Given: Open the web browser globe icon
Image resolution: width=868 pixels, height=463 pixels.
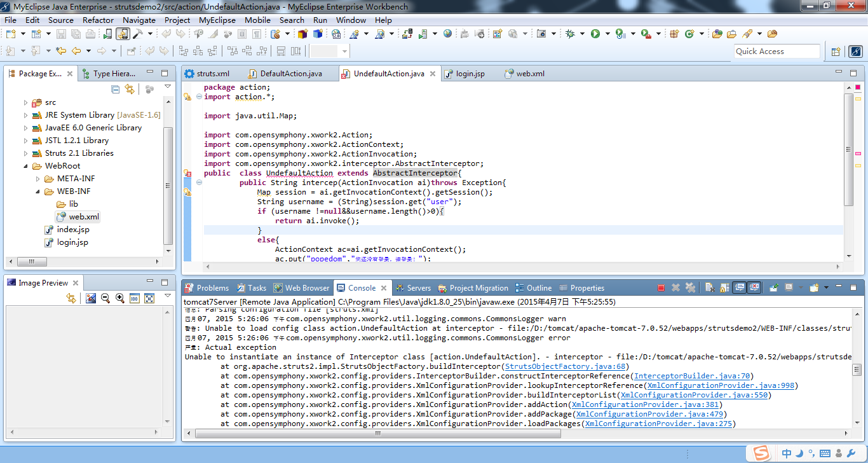Looking at the screenshot, I should pos(448,34).
